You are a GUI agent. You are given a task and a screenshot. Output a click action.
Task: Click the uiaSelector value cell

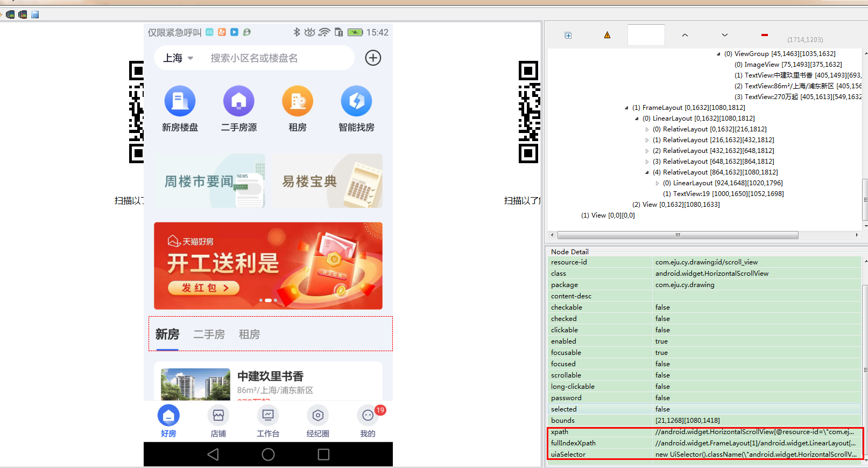tap(758, 455)
